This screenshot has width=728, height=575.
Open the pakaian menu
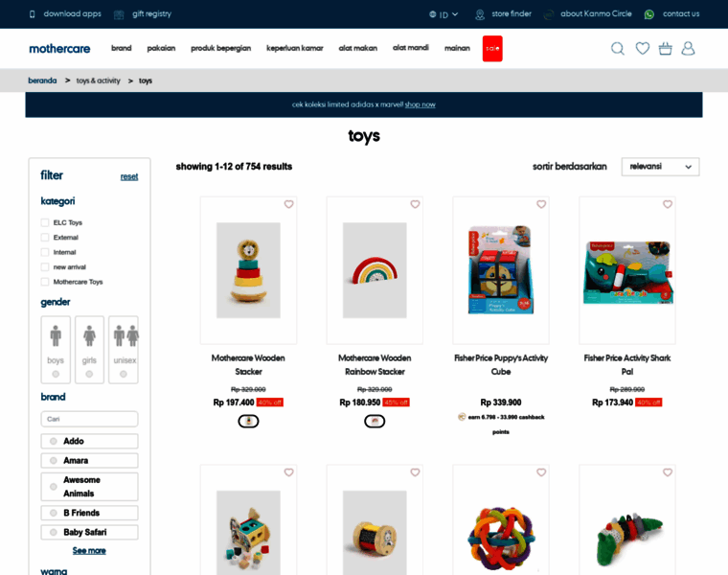161,48
